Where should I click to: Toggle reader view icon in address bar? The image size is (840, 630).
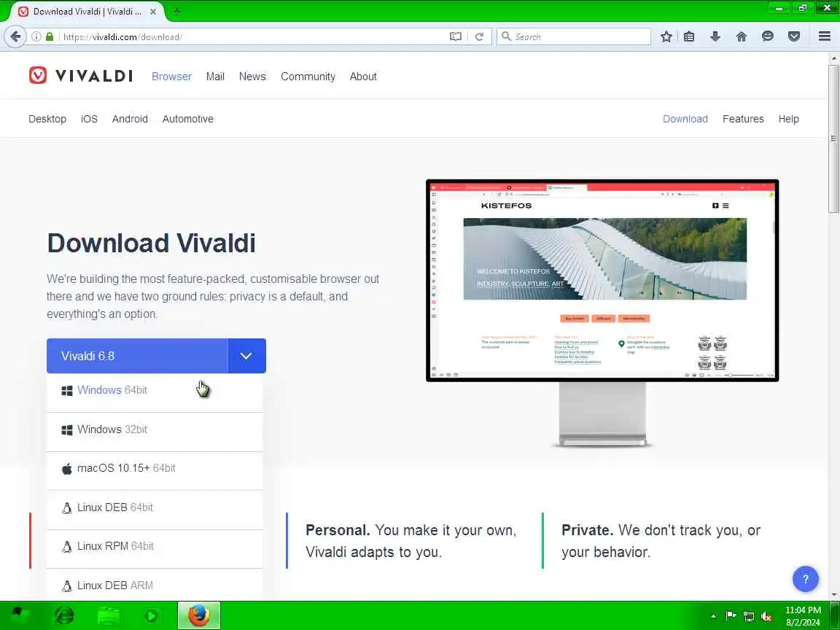pos(455,36)
